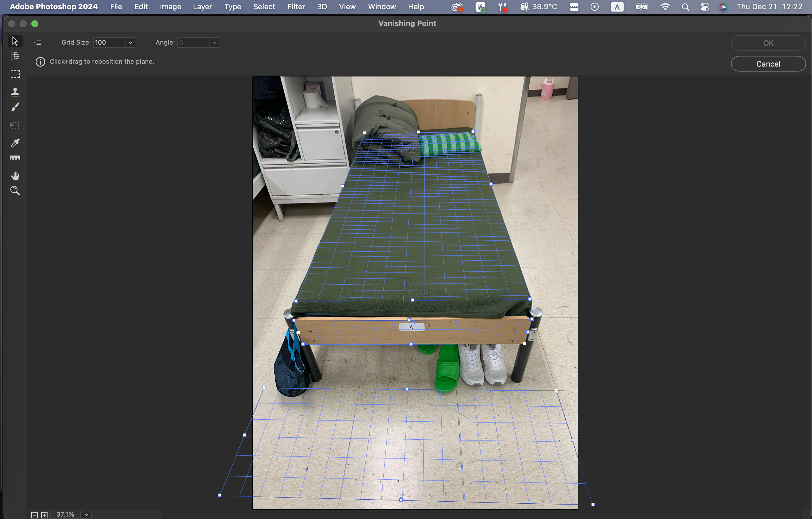The image size is (812, 519).
Task: Select the Eyedropper tool
Action: tap(15, 143)
